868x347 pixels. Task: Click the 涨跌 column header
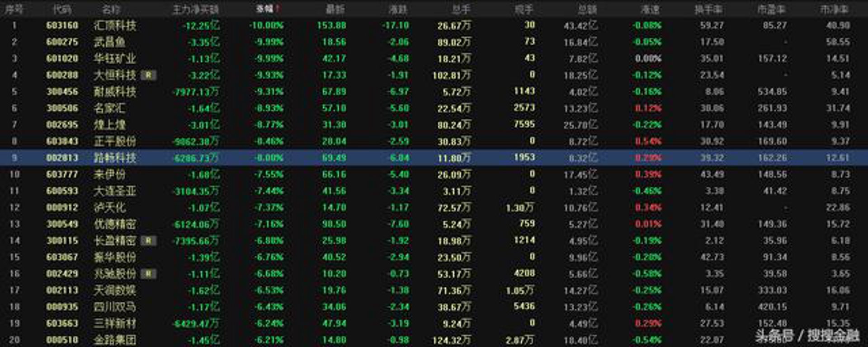(398, 9)
